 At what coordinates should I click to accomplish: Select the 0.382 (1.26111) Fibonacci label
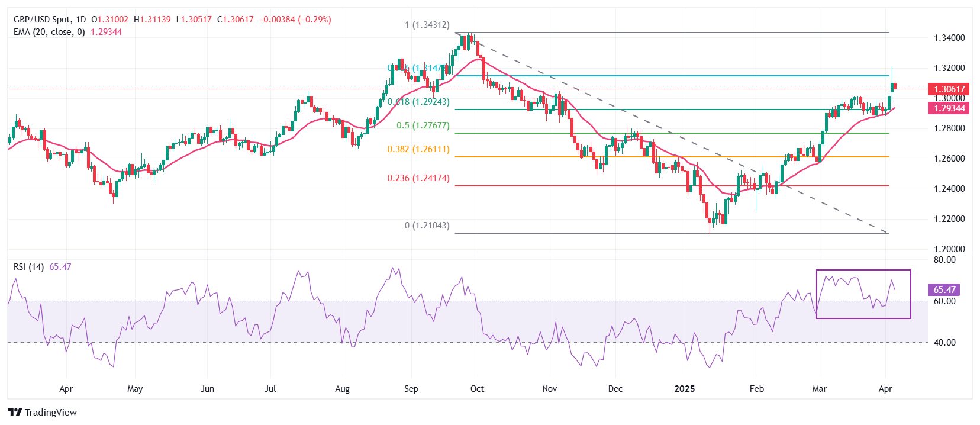418,149
